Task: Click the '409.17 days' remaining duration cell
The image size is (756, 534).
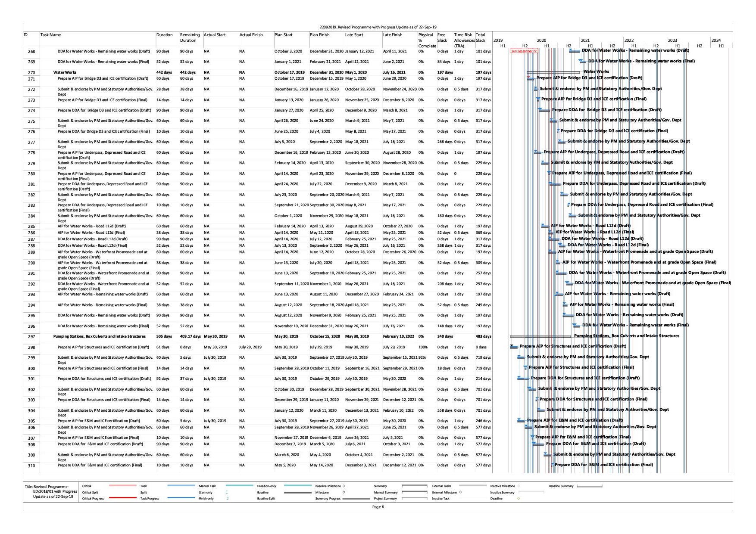Action: [191, 336]
